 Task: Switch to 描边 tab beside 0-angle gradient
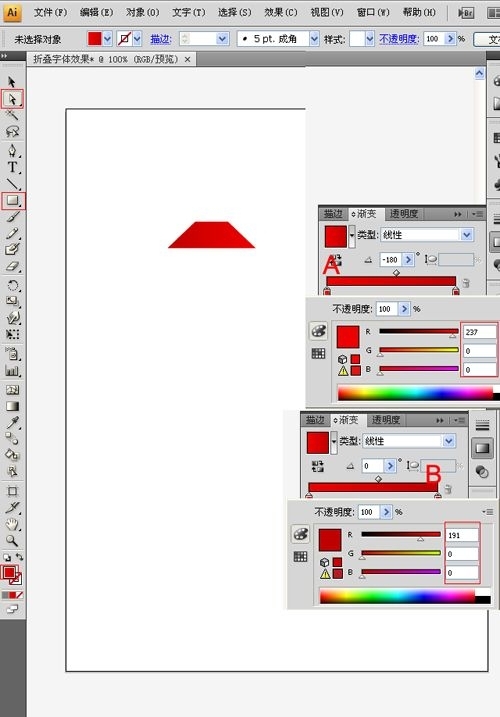click(315, 419)
